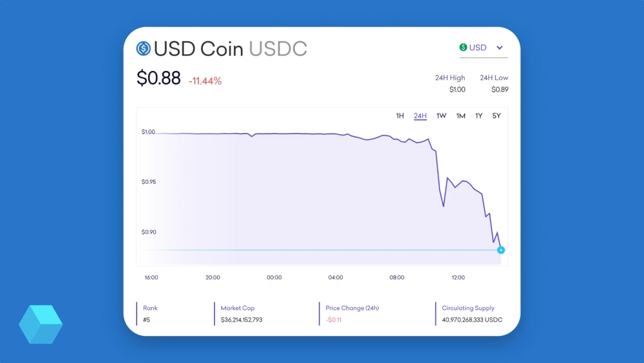
Task: Display the 5Y price history
Action: coord(497,116)
